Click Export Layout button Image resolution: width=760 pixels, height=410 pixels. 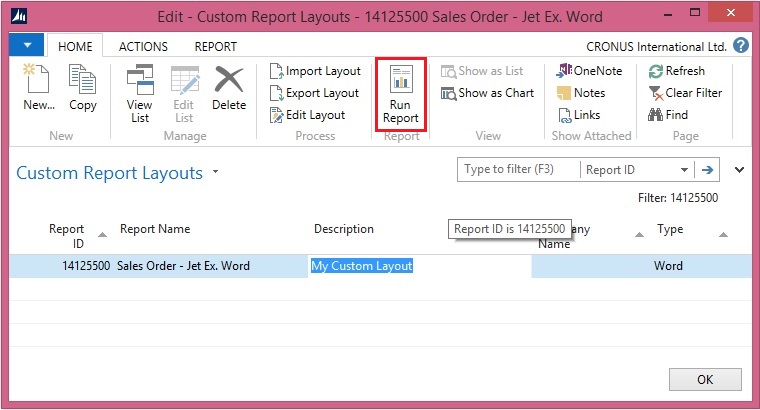click(315, 93)
